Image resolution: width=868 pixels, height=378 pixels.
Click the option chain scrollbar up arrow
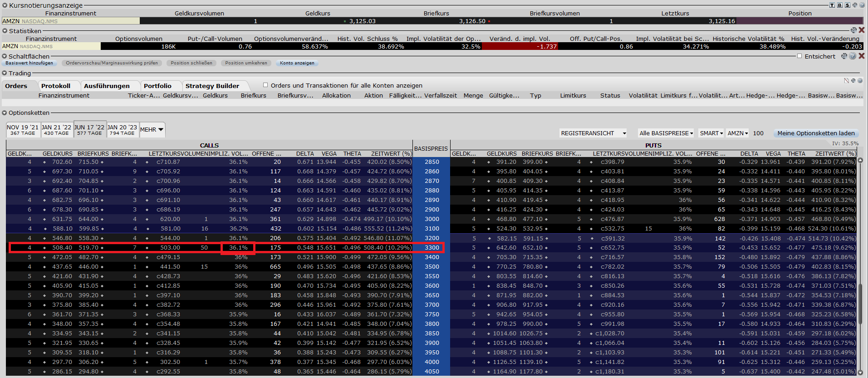coord(860,161)
